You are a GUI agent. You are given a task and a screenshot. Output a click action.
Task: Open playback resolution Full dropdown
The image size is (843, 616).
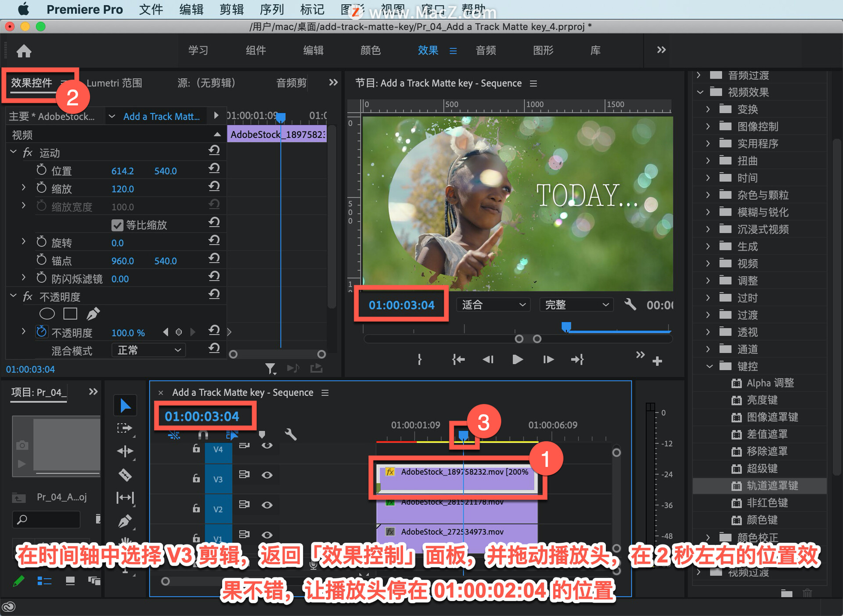(576, 304)
